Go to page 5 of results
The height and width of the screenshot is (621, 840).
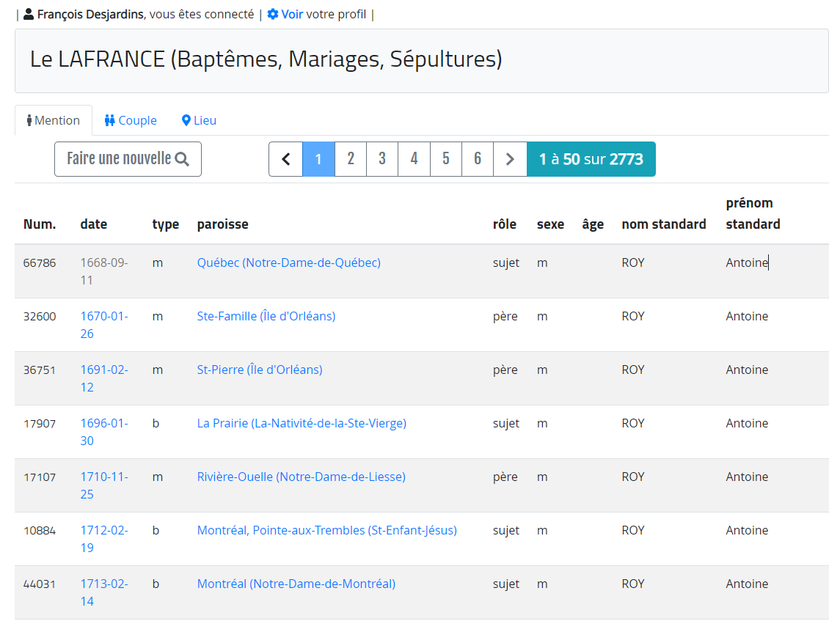tap(445, 159)
